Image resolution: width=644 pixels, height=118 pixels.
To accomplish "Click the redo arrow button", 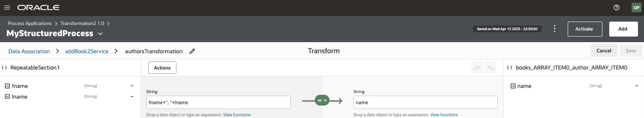I will (x=490, y=68).
